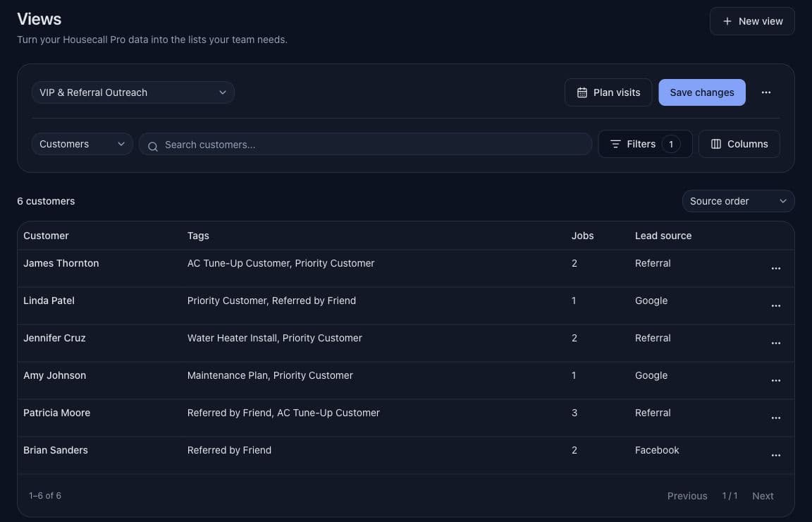Open the Customers entity dropdown
Image resolution: width=812 pixels, height=522 pixels.
pyautogui.click(x=82, y=144)
